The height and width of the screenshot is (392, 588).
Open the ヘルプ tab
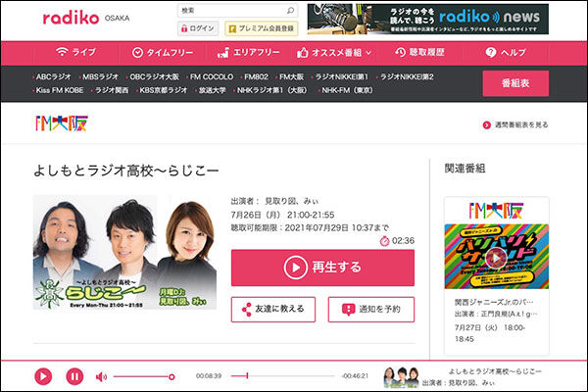[505, 53]
